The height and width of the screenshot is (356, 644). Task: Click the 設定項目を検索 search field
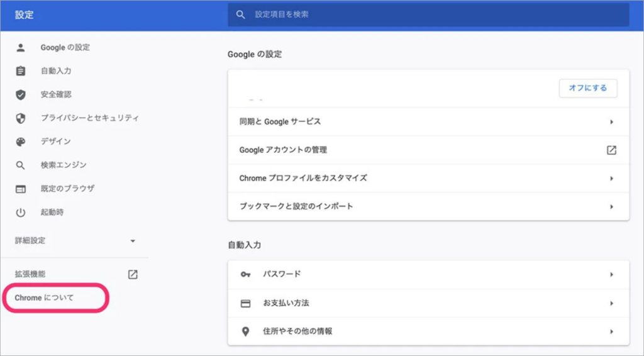[428, 15]
